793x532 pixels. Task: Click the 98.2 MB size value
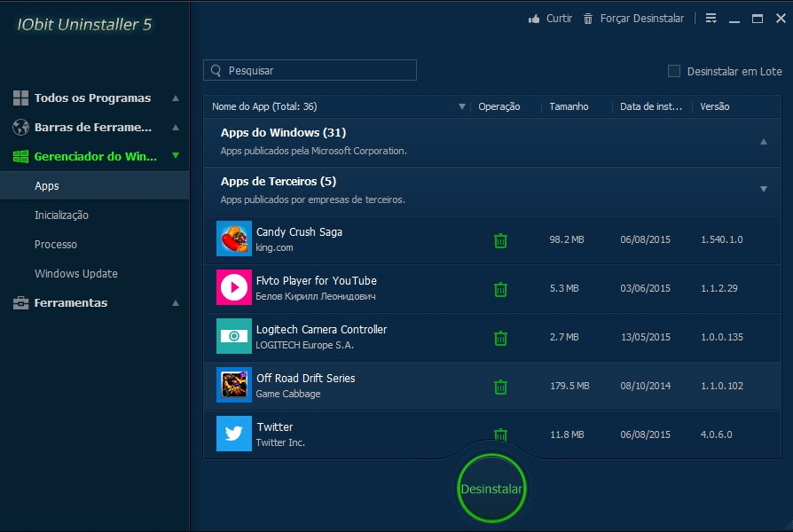(567, 239)
